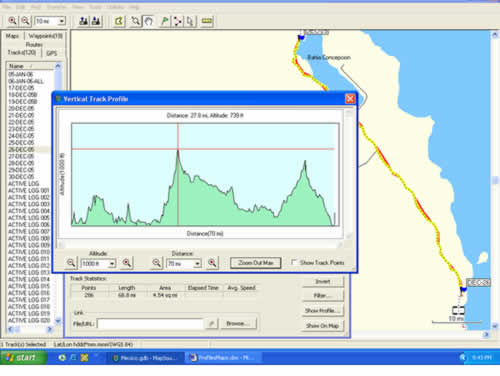This screenshot has height=376, width=500.
Task: Enable Show Track Points checkbox
Action: pyautogui.click(x=294, y=262)
